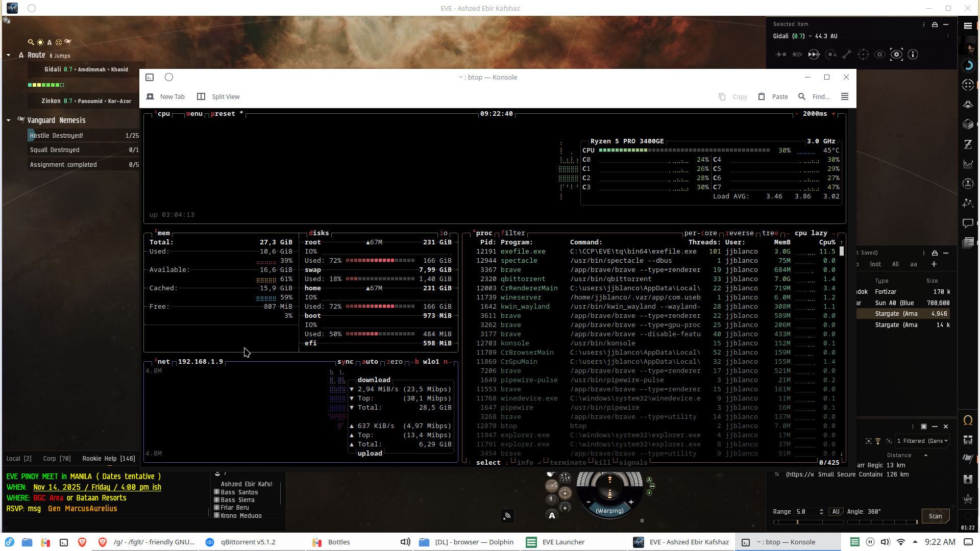Switch to Rookie Help chat channel tab
The width and height of the screenshot is (980, 551).
pos(109,459)
